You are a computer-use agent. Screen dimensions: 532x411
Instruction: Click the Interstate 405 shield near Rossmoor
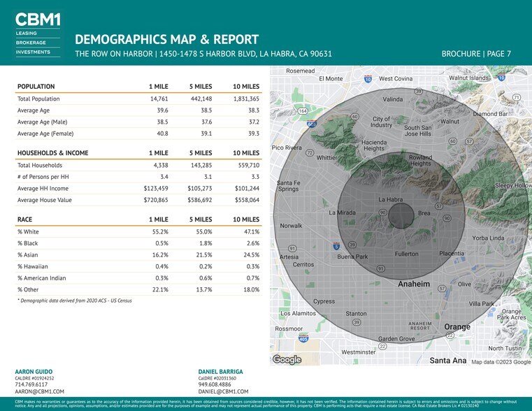(303, 338)
